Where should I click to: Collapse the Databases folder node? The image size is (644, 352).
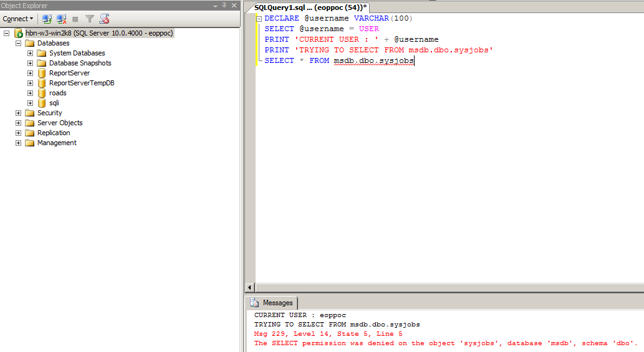[18, 43]
